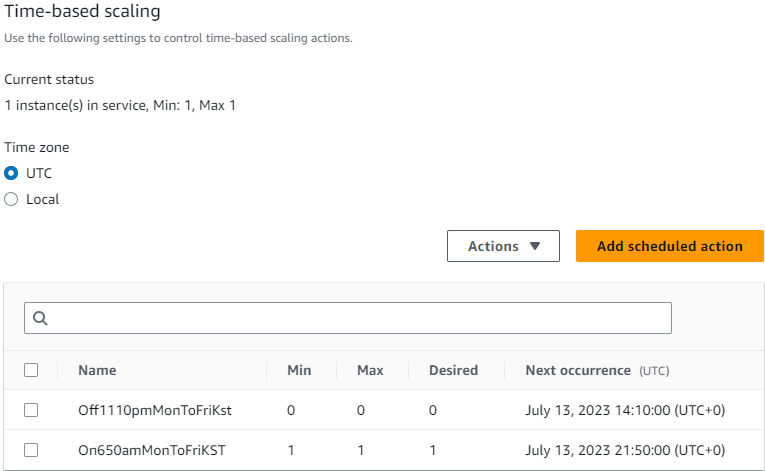Click the Time-based scaling heading

click(82, 13)
